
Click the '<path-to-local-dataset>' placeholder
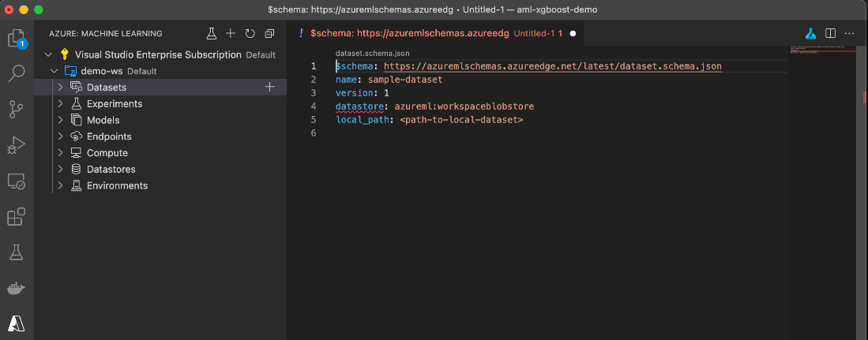click(x=461, y=119)
